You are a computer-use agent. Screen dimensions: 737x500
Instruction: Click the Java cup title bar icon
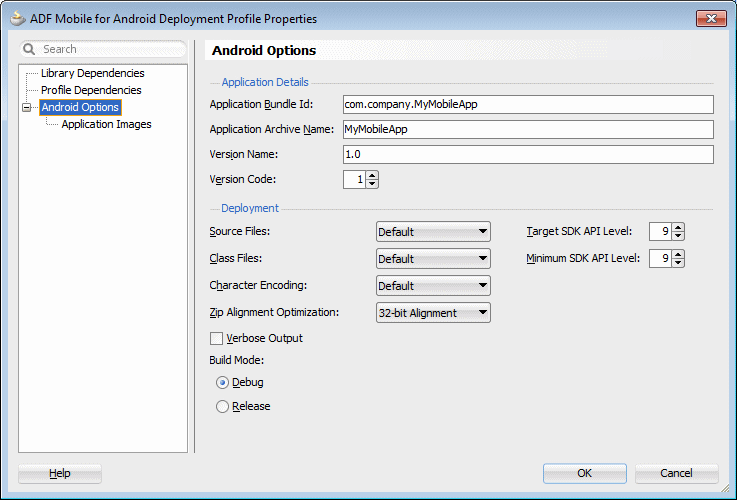[18, 19]
